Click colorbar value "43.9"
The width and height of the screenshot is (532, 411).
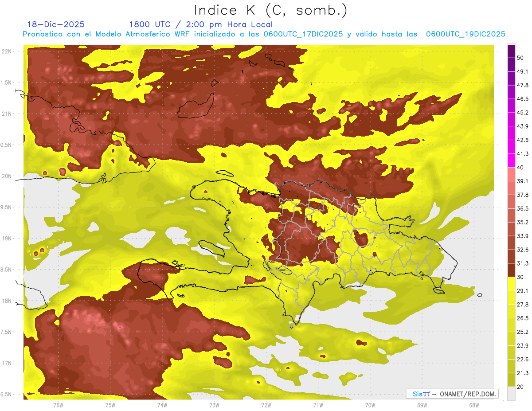pos(523,126)
